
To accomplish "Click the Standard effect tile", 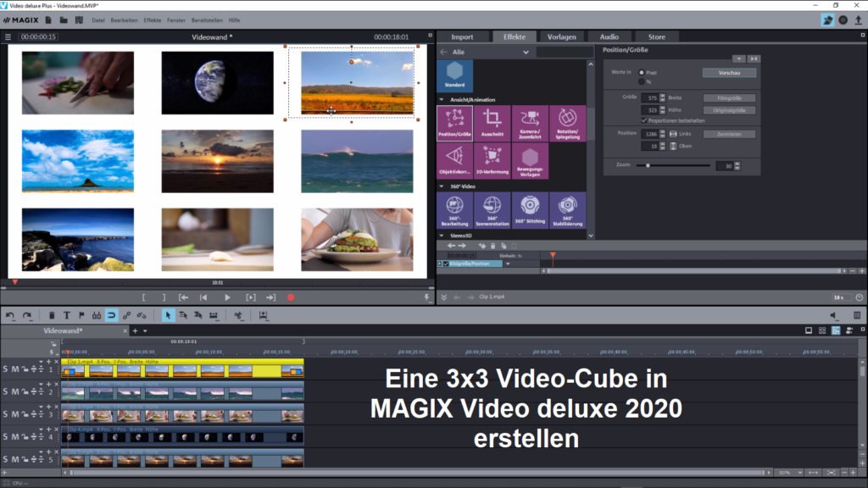I will [454, 75].
